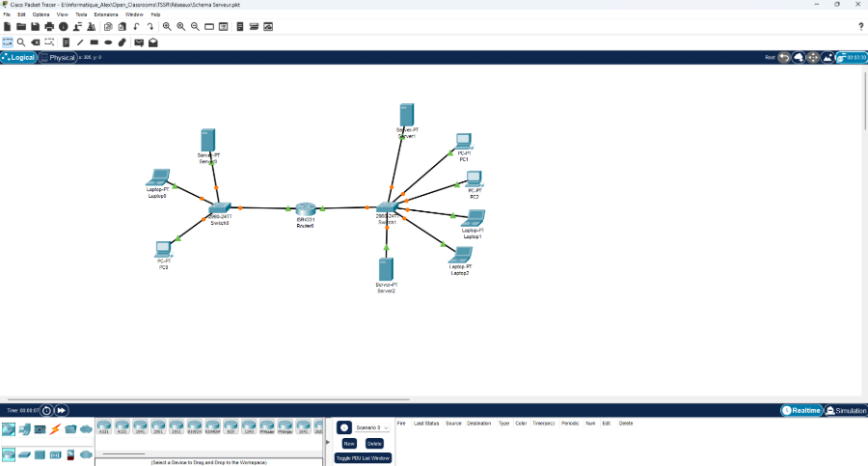This screenshot has width=868, height=466.
Task: Click the Delete scenario button
Action: [x=374, y=444]
